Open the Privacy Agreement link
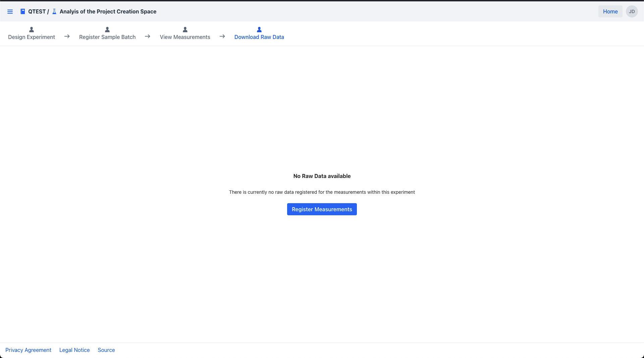The height and width of the screenshot is (358, 644). 28,350
